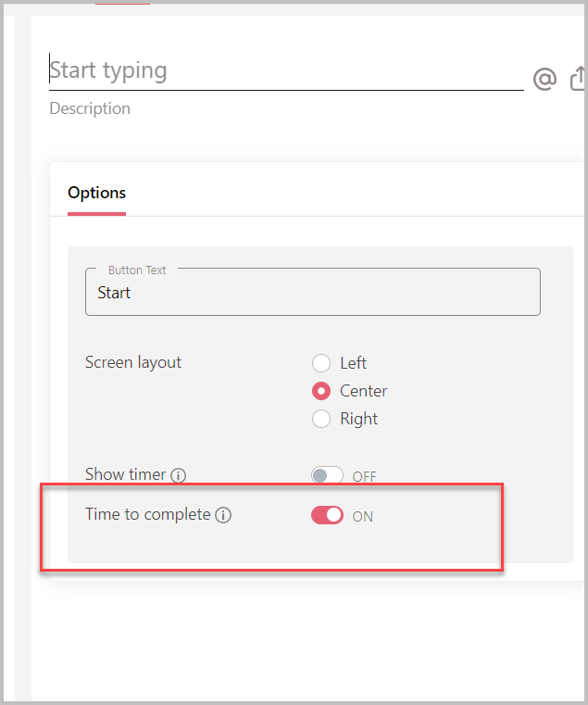Turn off the Time to complete toggle
Image resolution: width=588 pixels, height=705 pixels.
pyautogui.click(x=327, y=515)
